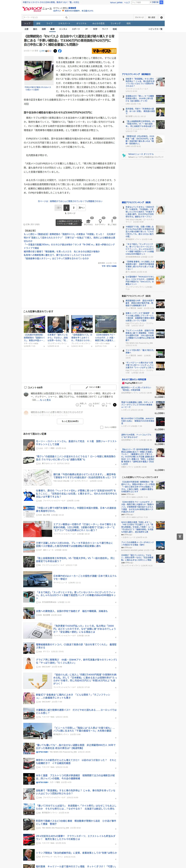Select the エキスパート menu item
The height and width of the screenshot is (868, 186).
(64, 24)
